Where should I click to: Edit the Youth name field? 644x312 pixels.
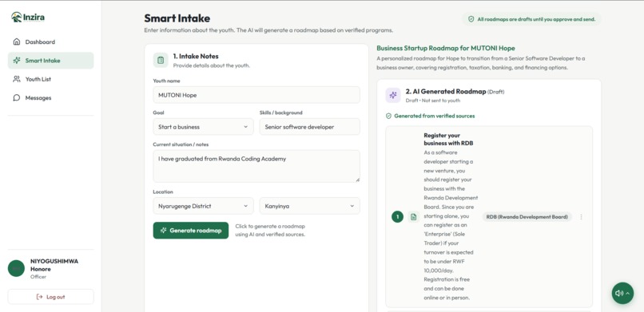click(256, 95)
